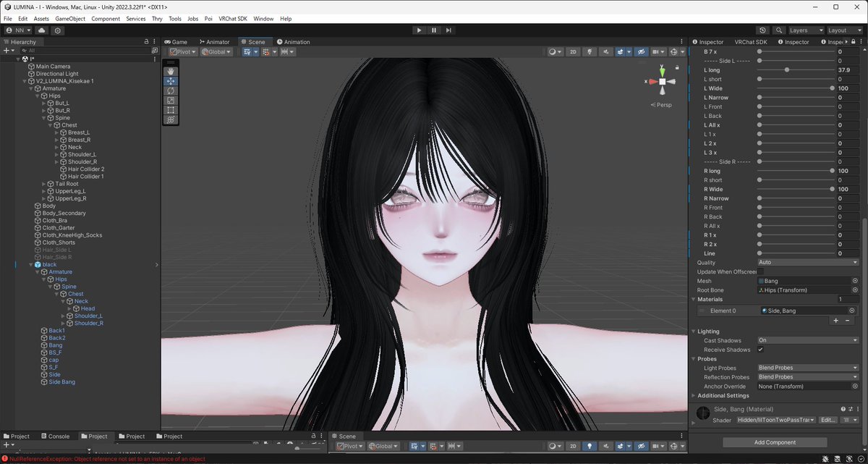Viewport: 868px width, 464px height.
Task: Adjust the R Wide slider
Action: (x=796, y=189)
